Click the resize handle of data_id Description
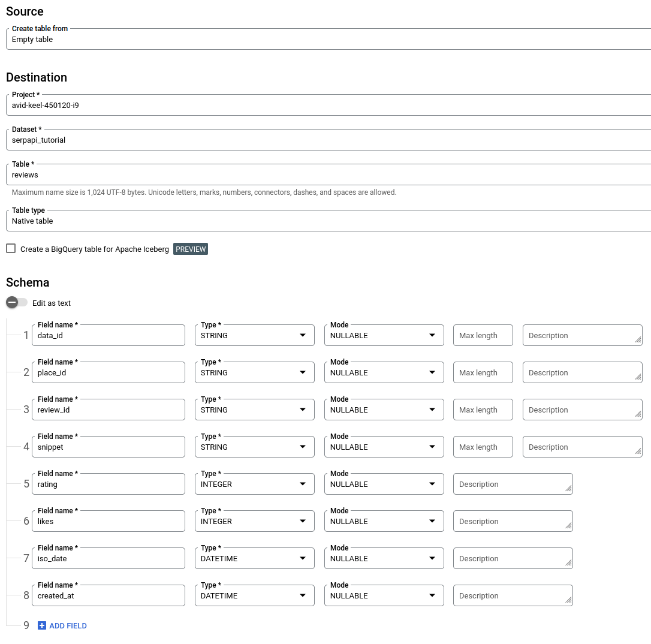The width and height of the screenshot is (651, 644). click(638, 340)
